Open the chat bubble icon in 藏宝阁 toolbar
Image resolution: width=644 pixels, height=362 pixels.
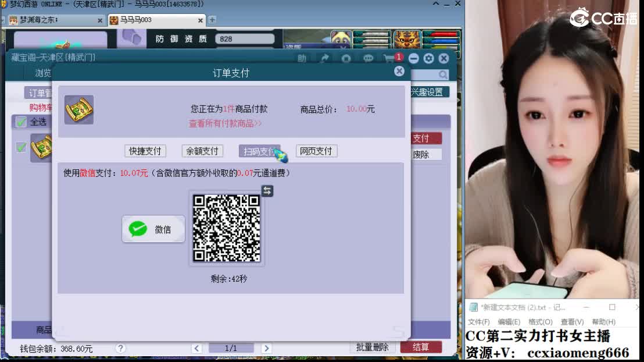pos(368,58)
